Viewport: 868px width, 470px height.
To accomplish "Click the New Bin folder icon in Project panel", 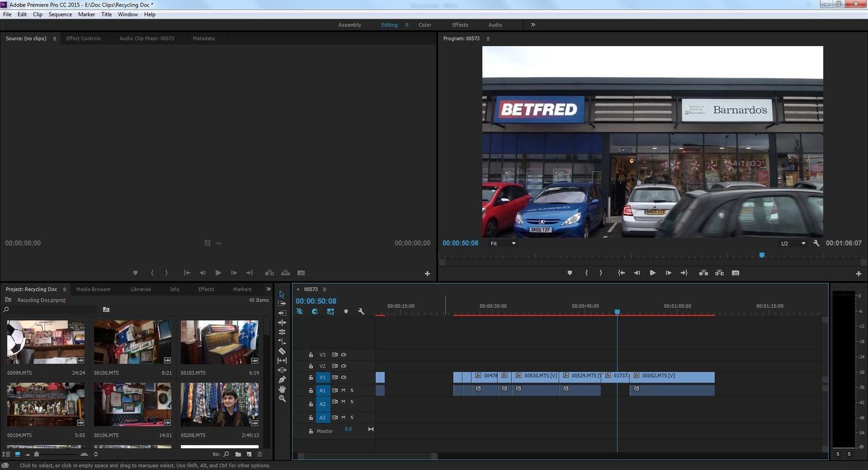I will tap(238, 454).
